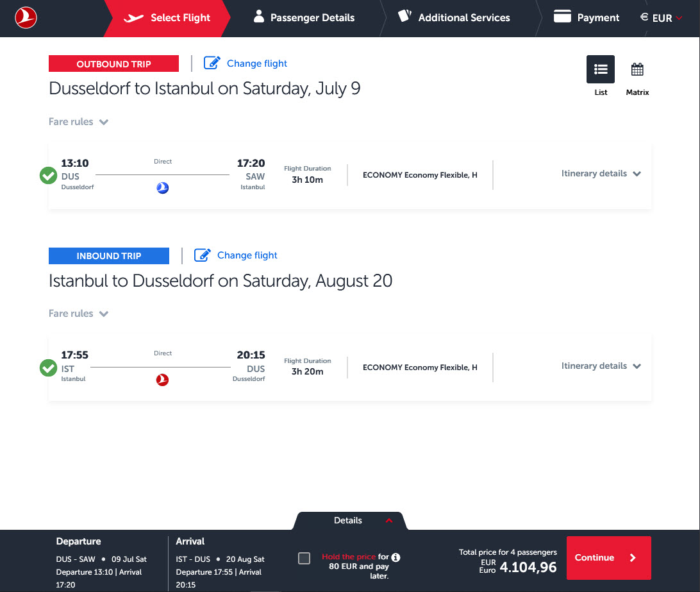Expand outbound trip Fare rules
Screen dimensions: 700x592
pos(78,122)
